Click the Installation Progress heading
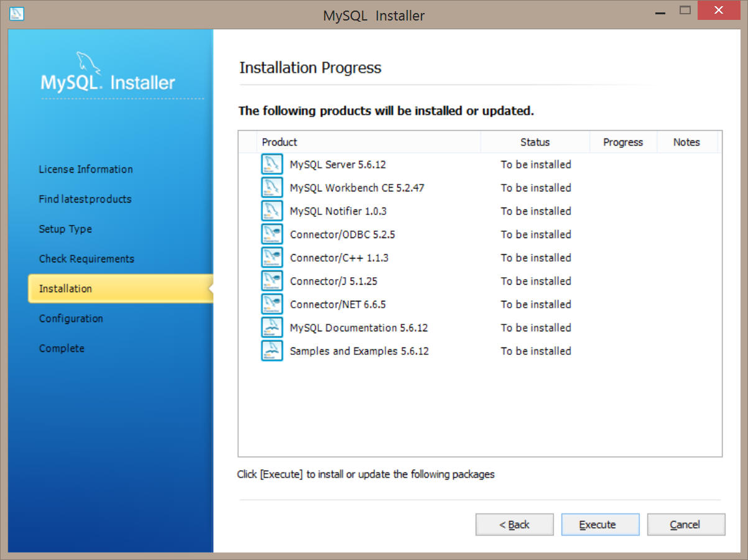The image size is (748, 560). [x=310, y=68]
